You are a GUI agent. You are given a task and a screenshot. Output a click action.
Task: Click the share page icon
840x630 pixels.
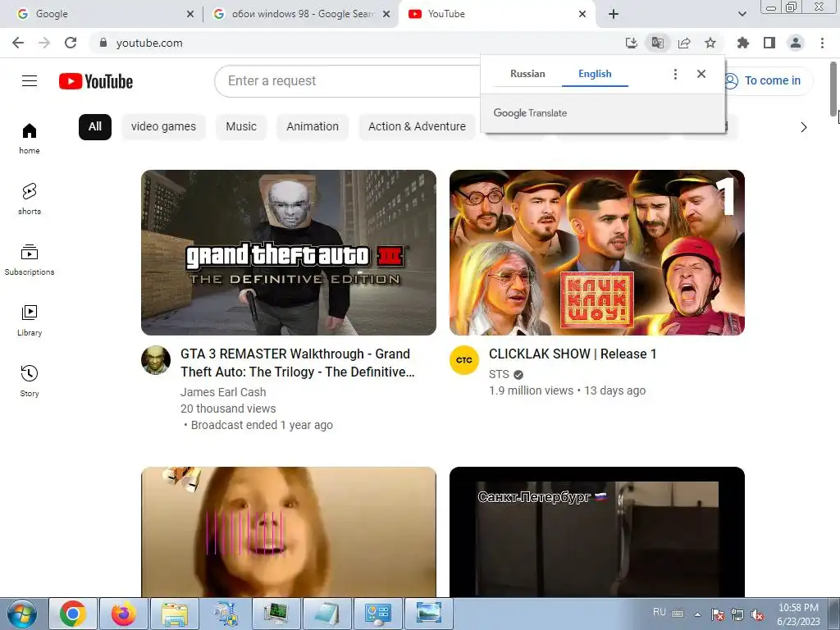coord(684,43)
